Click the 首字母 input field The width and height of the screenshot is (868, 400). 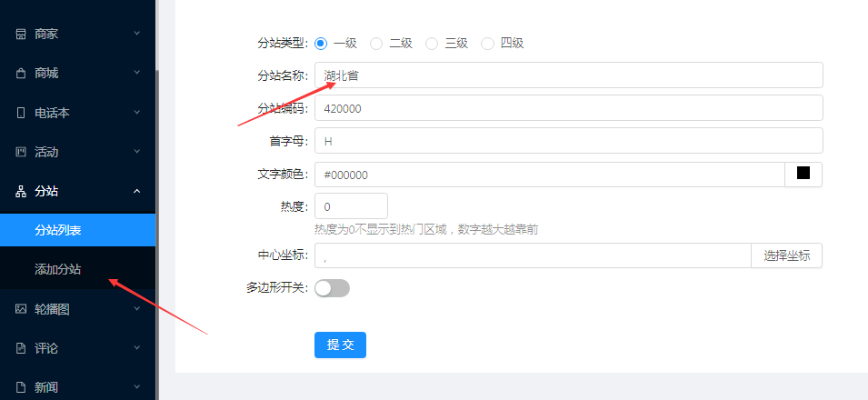click(569, 141)
